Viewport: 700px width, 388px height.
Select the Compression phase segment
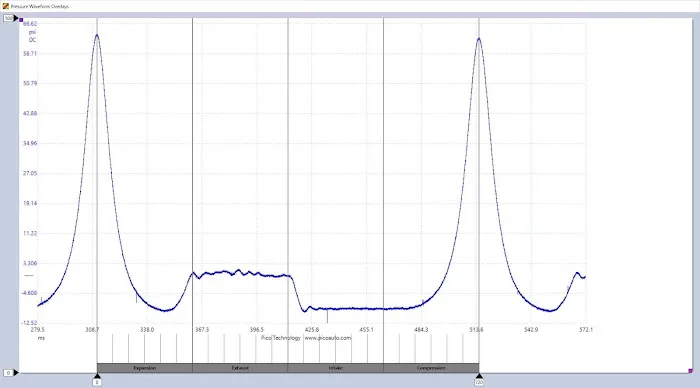click(431, 368)
